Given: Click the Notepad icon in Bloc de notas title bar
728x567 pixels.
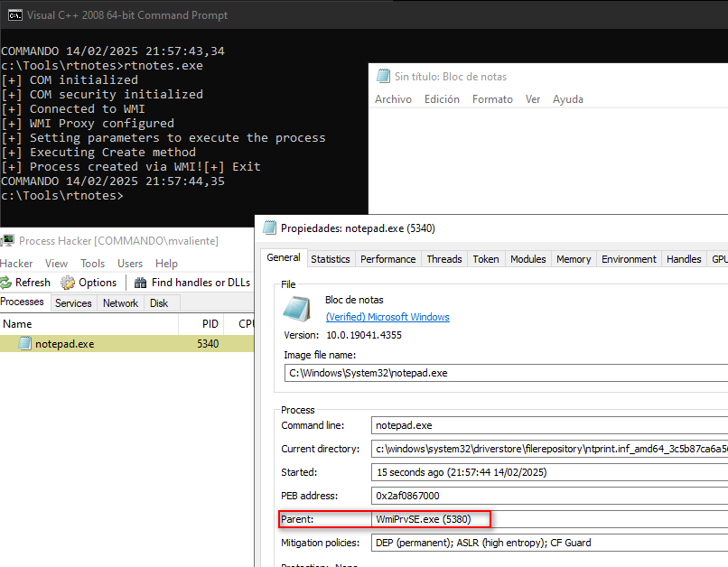Looking at the screenshot, I should point(383,76).
